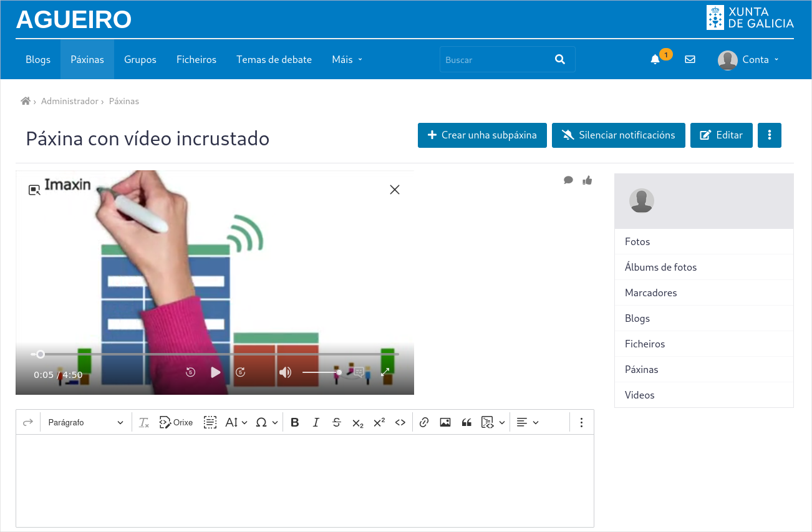Switch video to fullscreen
The height and width of the screenshot is (532, 812).
pos(385,372)
